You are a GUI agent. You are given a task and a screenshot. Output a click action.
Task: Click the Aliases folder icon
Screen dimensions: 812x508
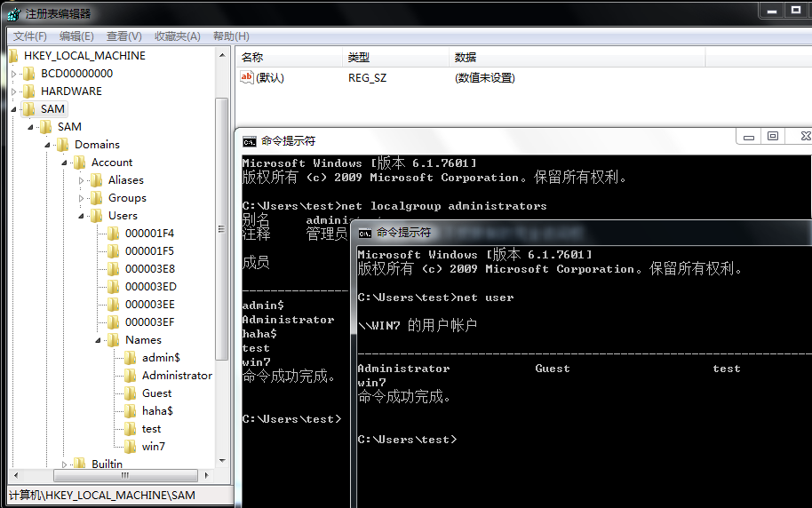[x=96, y=180]
